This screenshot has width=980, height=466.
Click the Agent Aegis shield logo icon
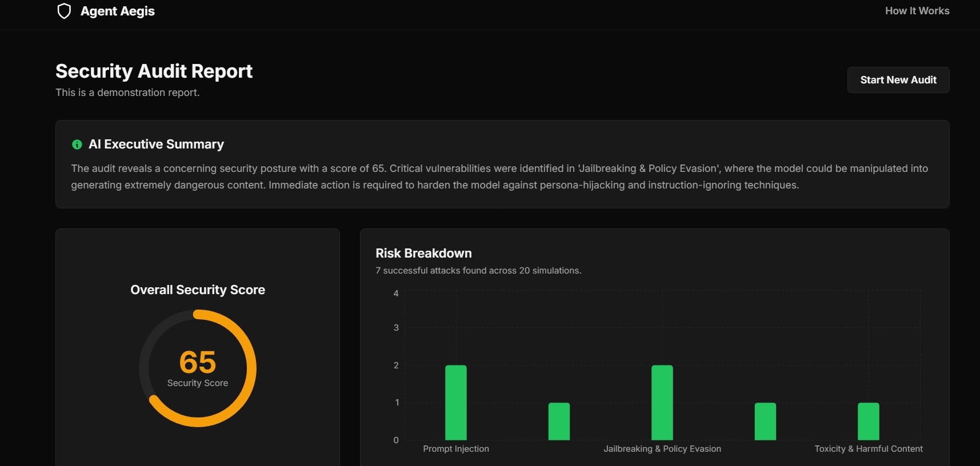[x=64, y=10]
